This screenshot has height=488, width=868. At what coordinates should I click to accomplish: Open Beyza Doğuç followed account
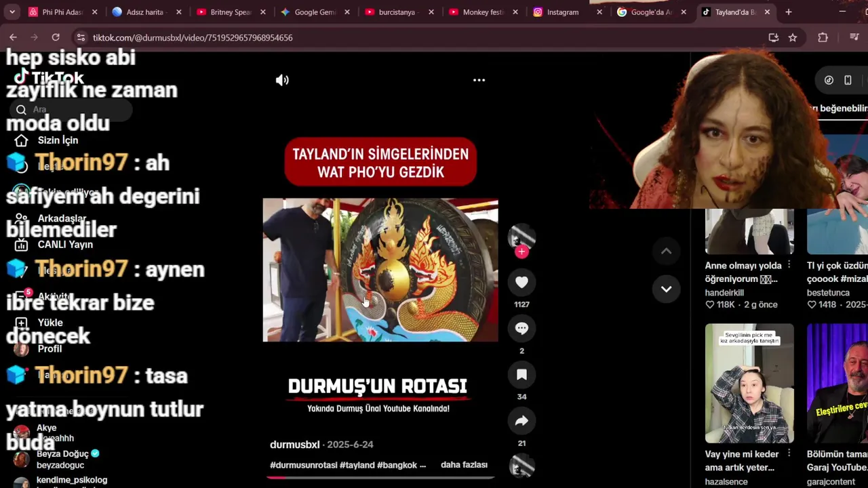coord(62,459)
